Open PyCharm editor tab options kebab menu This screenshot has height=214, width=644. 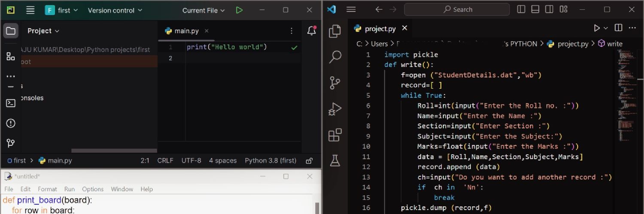pos(292,31)
